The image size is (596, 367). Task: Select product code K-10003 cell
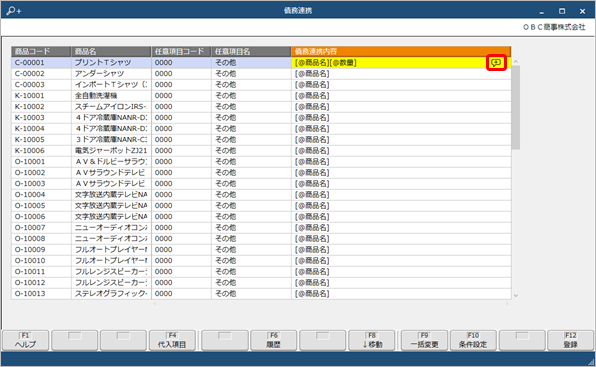coord(41,118)
